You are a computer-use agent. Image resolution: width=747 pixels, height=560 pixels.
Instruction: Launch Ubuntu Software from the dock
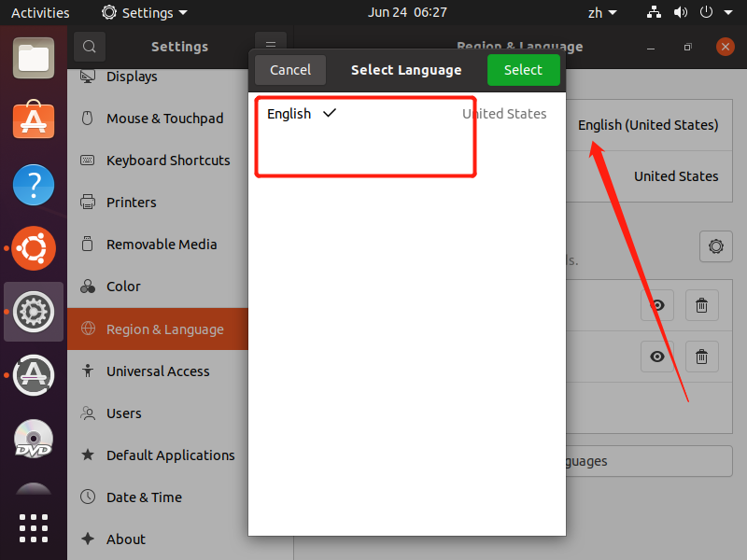coord(34,121)
